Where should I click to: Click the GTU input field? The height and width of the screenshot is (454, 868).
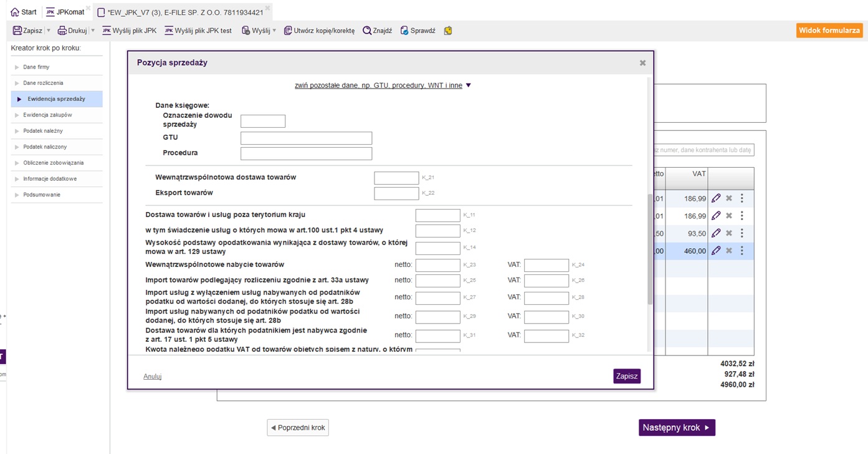click(x=306, y=138)
